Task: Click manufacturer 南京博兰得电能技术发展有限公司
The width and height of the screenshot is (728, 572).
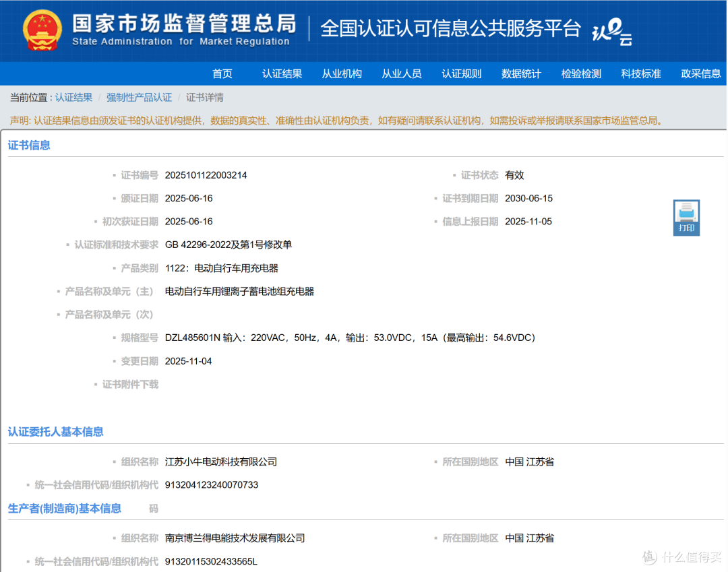Action: point(235,538)
